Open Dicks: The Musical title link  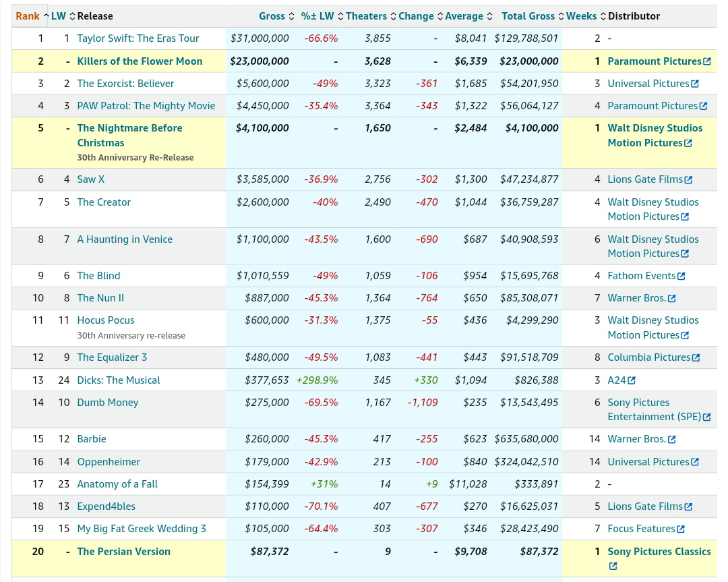[119, 380]
